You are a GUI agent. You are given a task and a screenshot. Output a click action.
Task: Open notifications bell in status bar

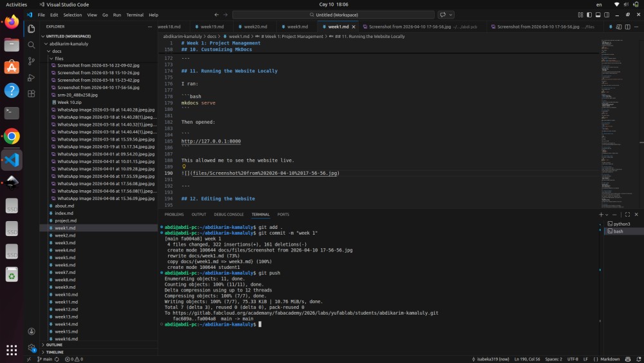tap(639, 359)
